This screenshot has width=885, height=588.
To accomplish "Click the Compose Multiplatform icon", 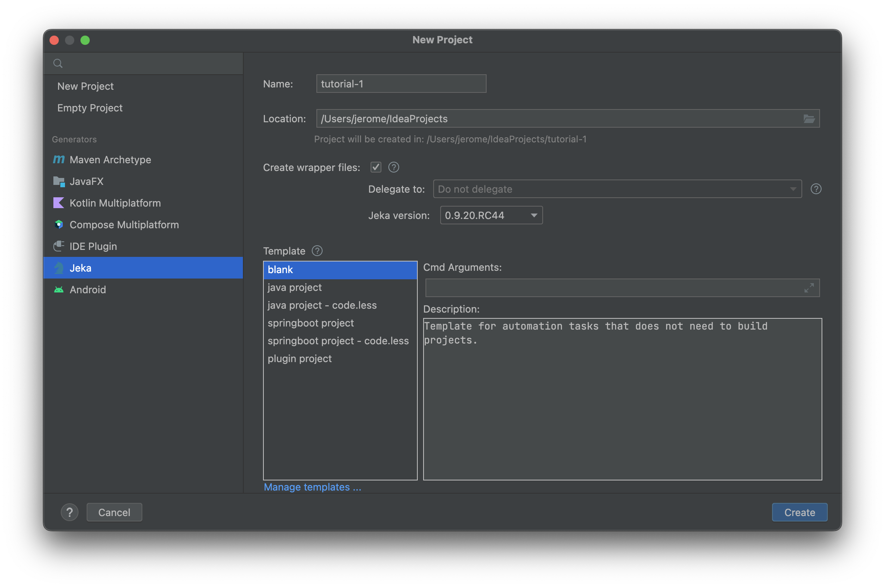I will click(x=59, y=224).
